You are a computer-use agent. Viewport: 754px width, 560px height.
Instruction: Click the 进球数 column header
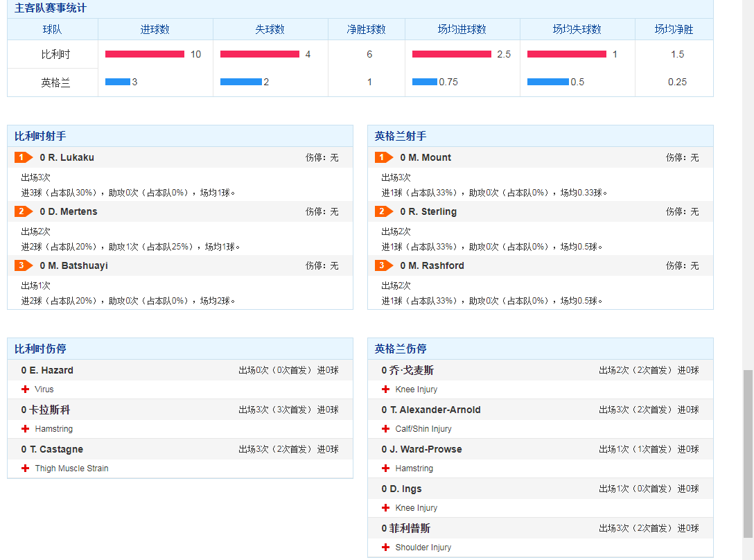(x=155, y=29)
